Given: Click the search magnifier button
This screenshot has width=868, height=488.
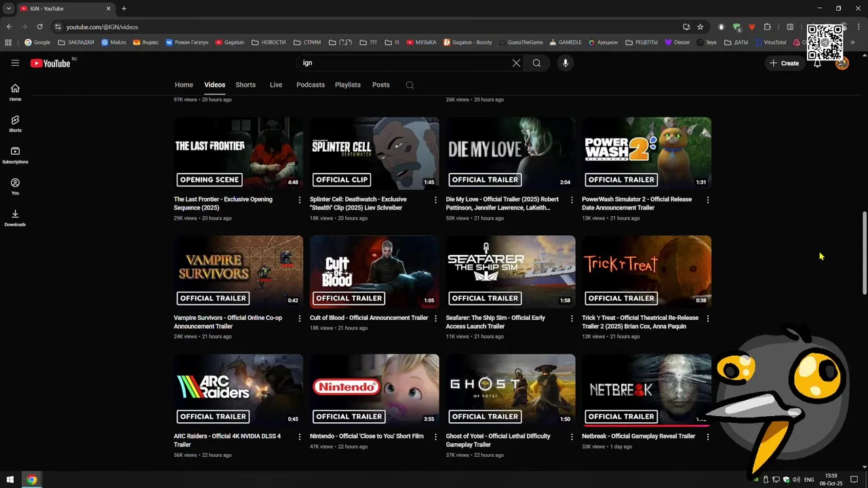Looking at the screenshot, I should coord(536,63).
